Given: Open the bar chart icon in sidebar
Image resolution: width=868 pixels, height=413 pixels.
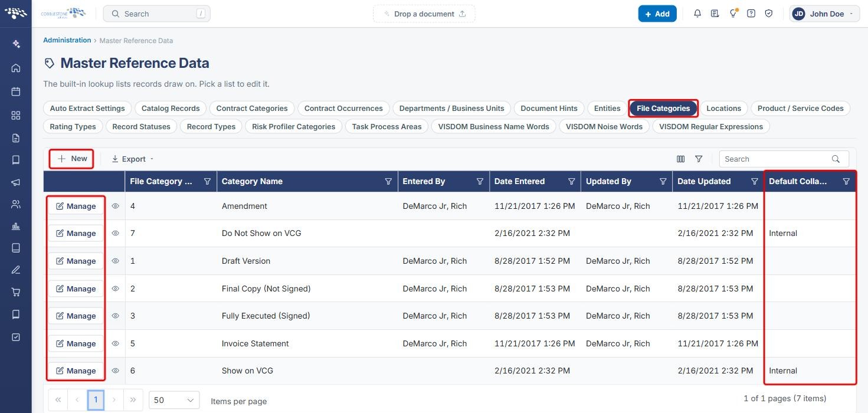Looking at the screenshot, I should [16, 226].
